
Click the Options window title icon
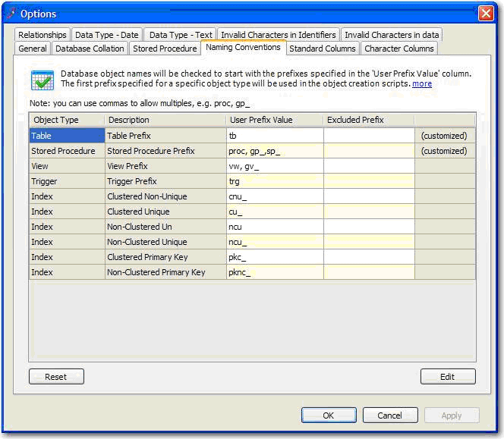tap(11, 13)
